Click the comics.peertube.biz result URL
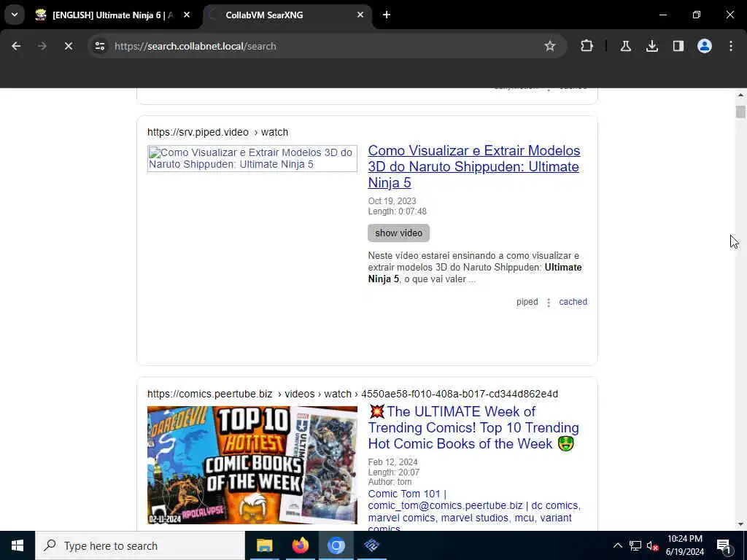Image resolution: width=747 pixels, height=560 pixels. 352,394
